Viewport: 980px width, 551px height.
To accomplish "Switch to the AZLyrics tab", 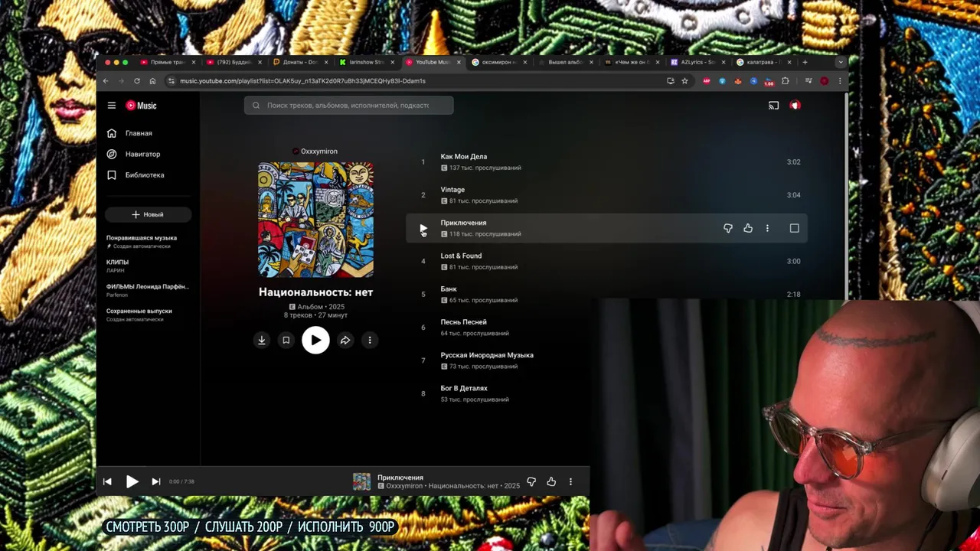I will [x=697, y=62].
